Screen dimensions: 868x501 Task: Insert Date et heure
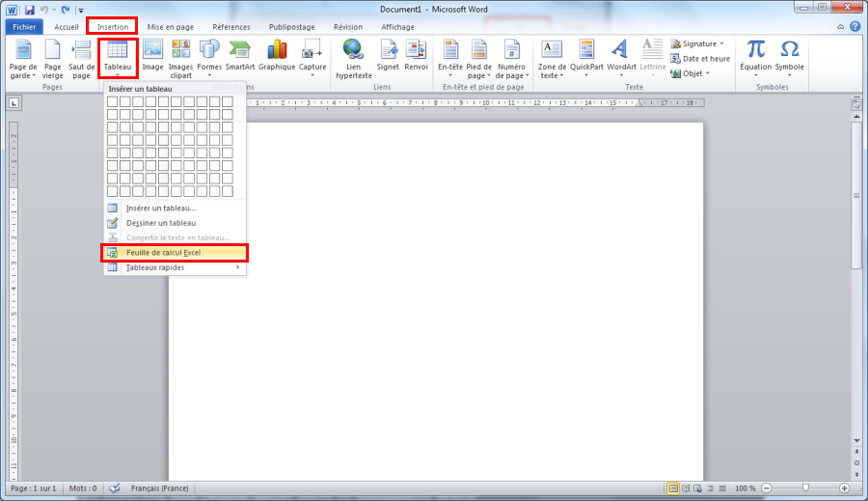pos(700,59)
